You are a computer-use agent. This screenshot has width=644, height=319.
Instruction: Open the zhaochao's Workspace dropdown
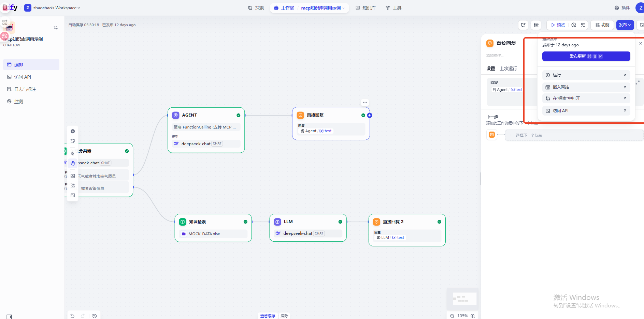[x=56, y=8]
